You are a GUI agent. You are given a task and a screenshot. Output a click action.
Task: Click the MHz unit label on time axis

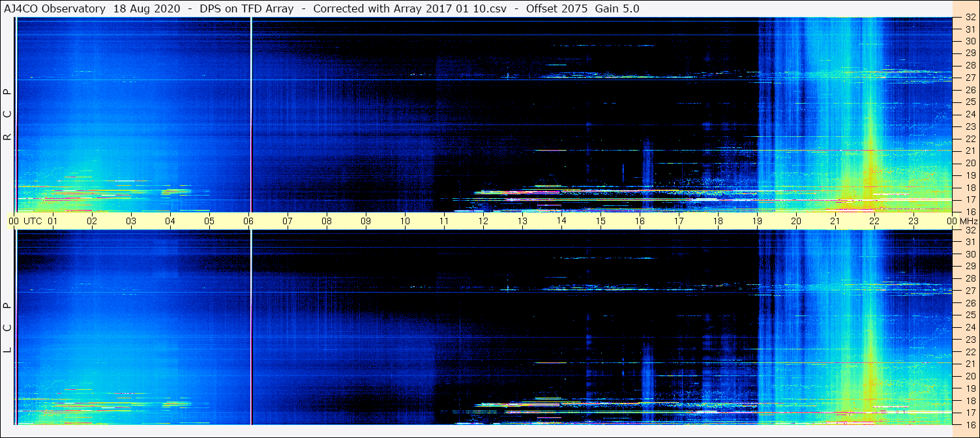[x=964, y=221]
